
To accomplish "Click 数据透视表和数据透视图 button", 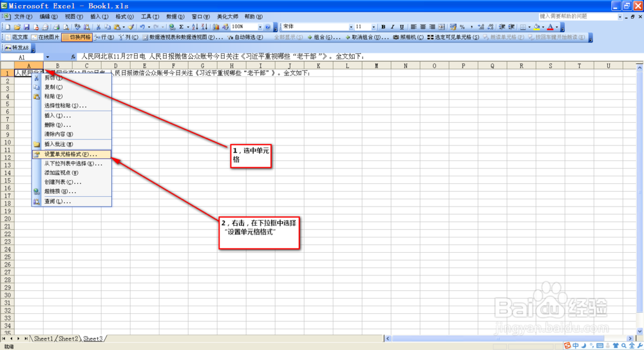I will (x=183, y=37).
